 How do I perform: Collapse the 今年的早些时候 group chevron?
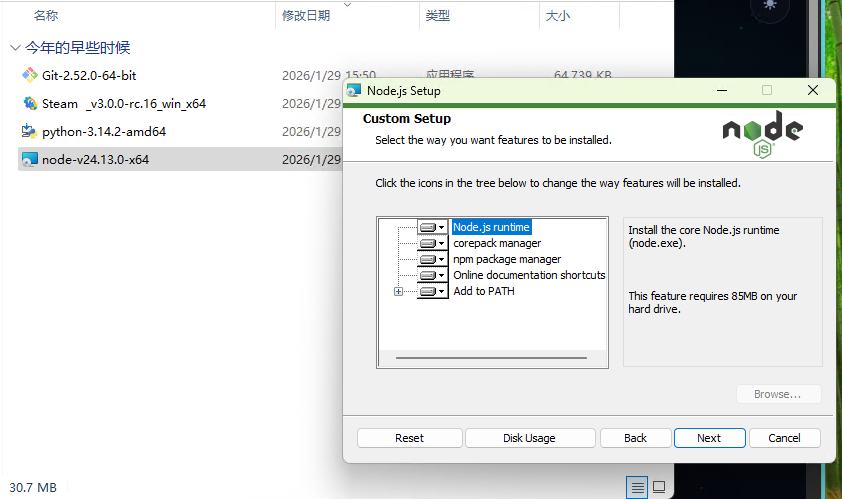point(15,48)
